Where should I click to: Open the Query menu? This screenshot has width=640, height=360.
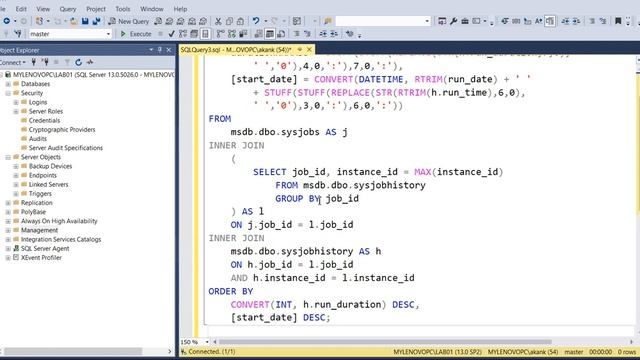pyautogui.click(x=68, y=9)
